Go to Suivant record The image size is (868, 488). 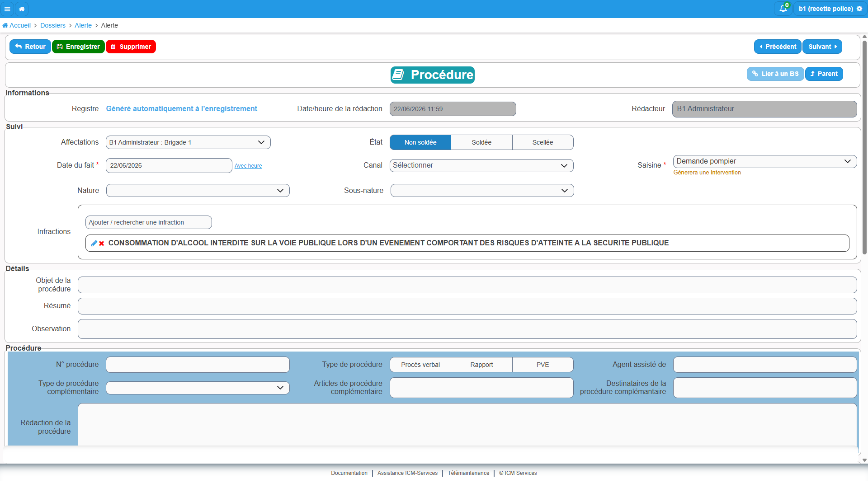click(822, 47)
